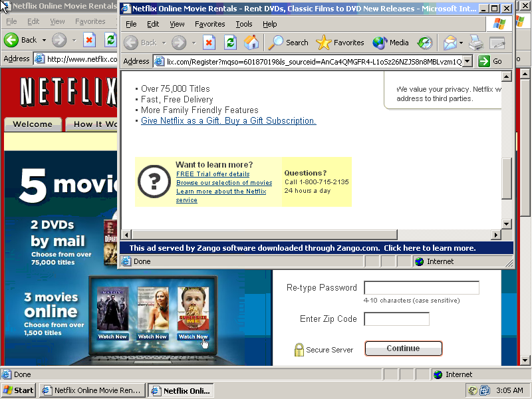Click Watch Now under the middle Sherrybaby poster
Image resolution: width=532 pixels, height=399 pixels.
(152, 336)
